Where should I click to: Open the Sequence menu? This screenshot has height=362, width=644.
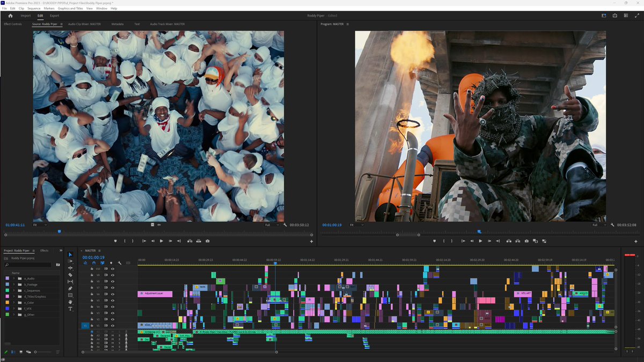[x=35, y=8]
